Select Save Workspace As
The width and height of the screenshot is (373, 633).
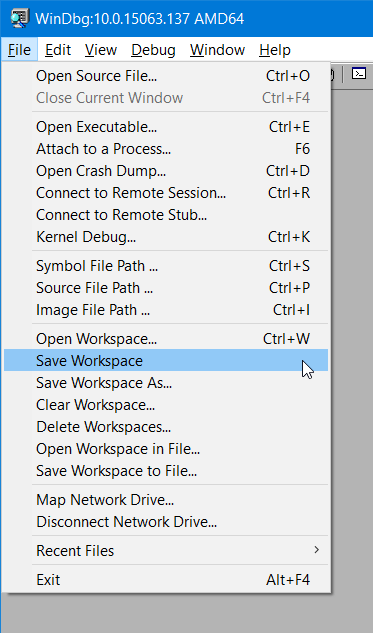(x=166, y=383)
